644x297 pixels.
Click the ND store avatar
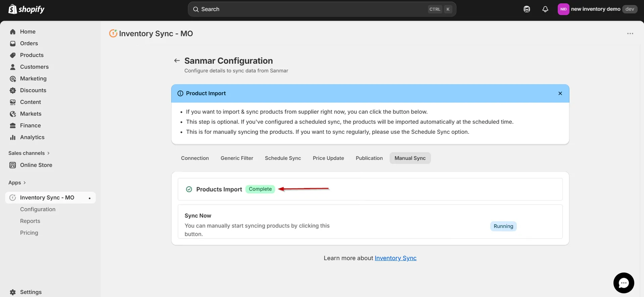563,9
